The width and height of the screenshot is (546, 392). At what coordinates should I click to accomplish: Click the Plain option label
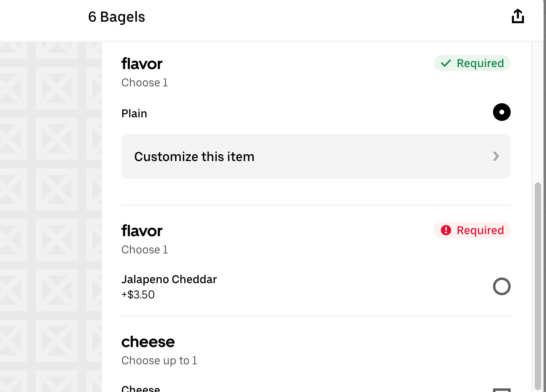(134, 114)
